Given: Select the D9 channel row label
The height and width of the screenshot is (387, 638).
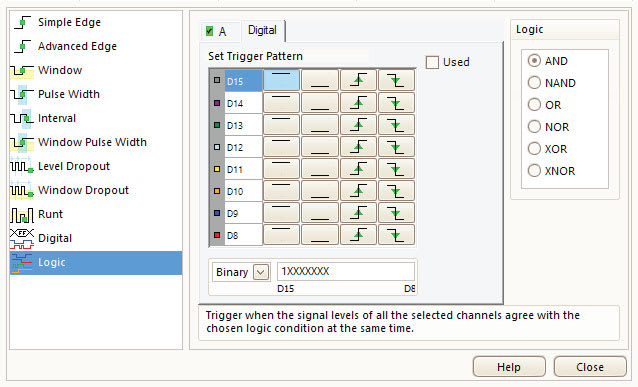Looking at the screenshot, I should pos(243,213).
